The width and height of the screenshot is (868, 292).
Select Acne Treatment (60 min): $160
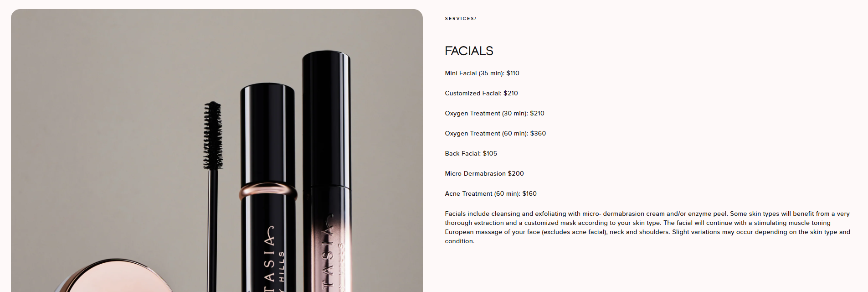pos(491,193)
